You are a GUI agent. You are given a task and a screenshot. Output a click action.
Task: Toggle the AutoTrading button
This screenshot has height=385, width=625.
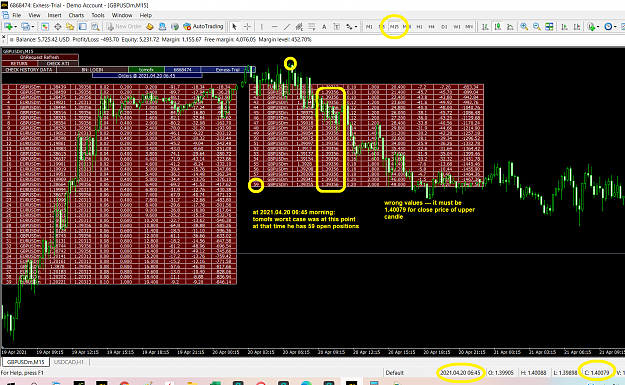coord(203,26)
